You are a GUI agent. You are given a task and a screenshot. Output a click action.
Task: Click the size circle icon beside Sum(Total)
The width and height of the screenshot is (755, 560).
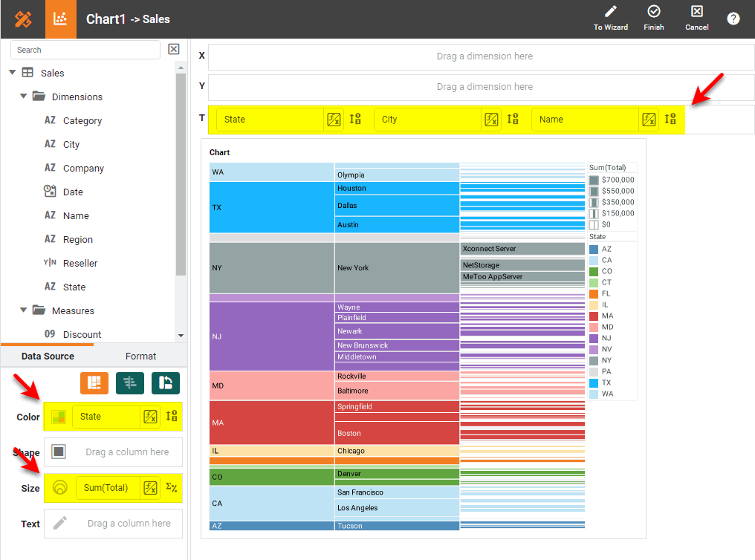coord(61,488)
